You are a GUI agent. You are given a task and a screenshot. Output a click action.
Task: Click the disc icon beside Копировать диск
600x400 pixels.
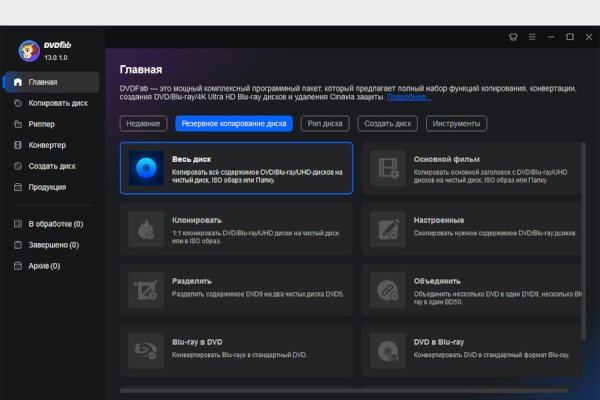tap(18, 103)
